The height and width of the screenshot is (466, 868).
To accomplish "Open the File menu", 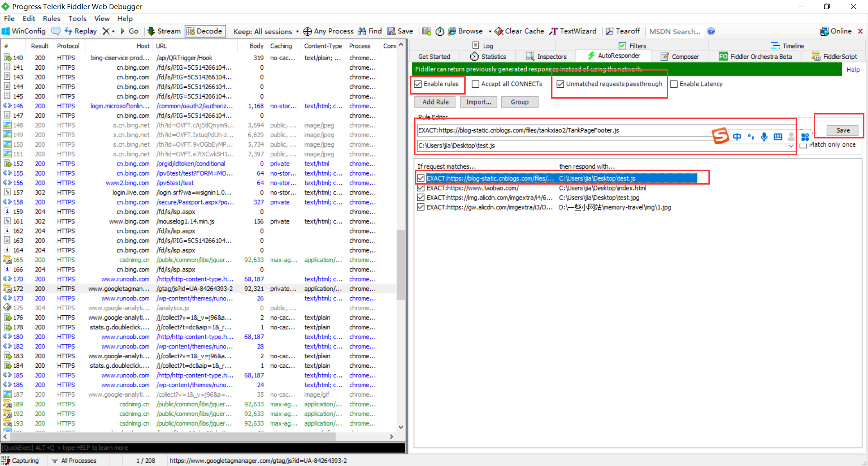I will pos(9,19).
